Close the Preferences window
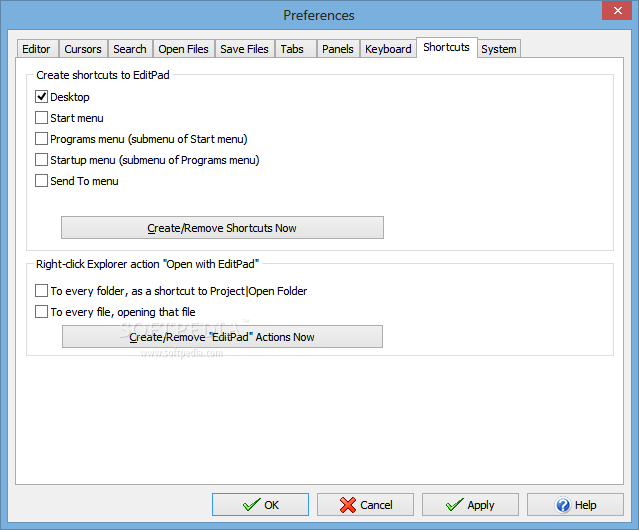The height and width of the screenshot is (530, 639). (617, 10)
